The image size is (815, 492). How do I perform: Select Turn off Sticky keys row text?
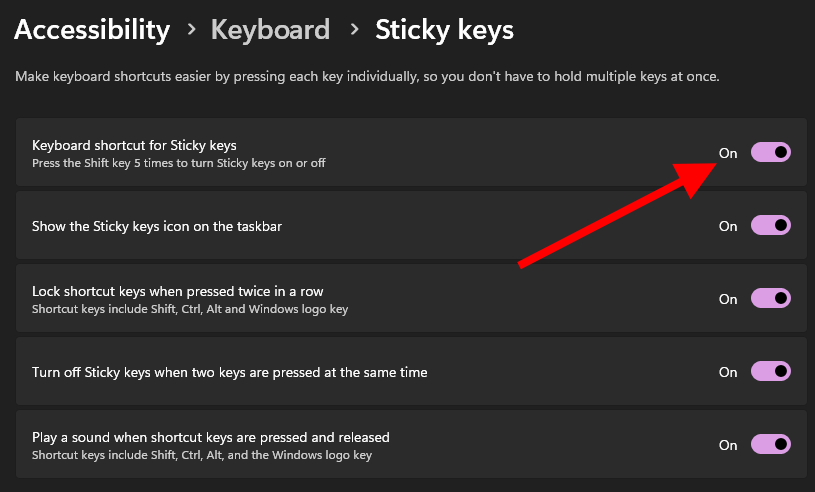pos(229,372)
